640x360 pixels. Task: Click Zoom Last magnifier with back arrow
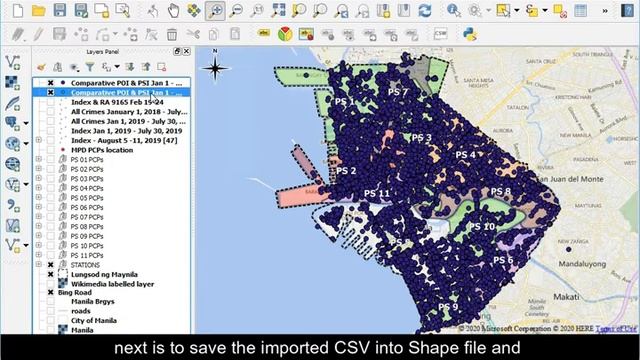tap(341, 11)
